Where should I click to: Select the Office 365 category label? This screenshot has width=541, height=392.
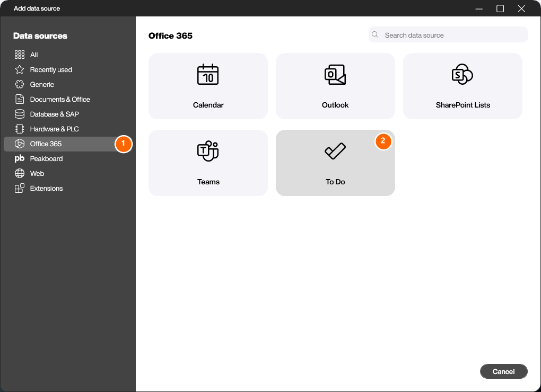coord(46,144)
